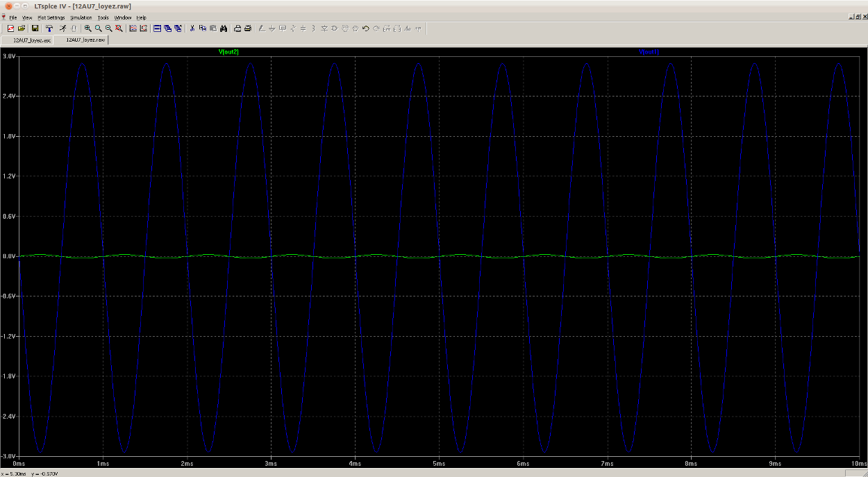
Task: Click the Pick Visible Traces icon
Action: point(143,28)
